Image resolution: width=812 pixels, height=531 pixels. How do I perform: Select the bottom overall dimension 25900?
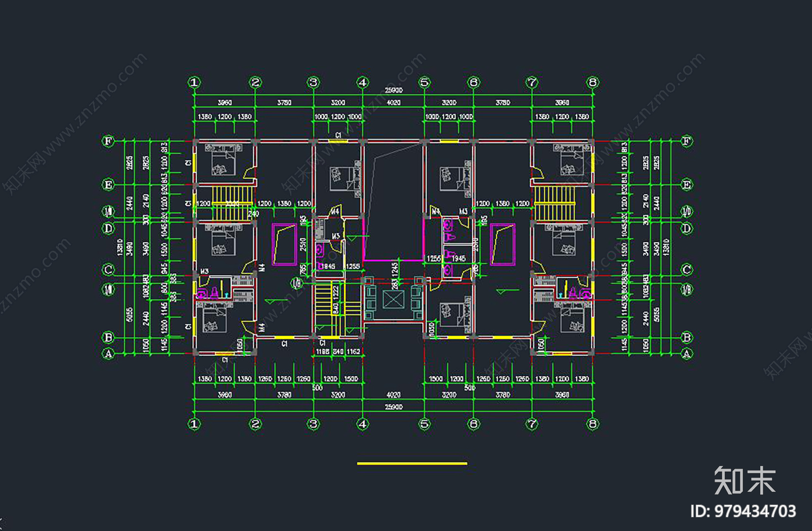393,407
